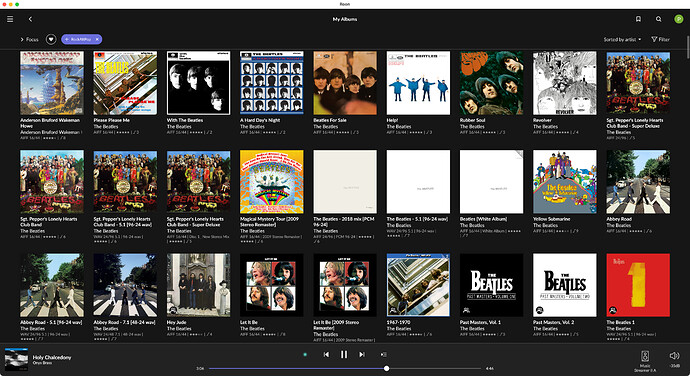The height and width of the screenshot is (376, 690).
Task: Toggle the Rock/Pop tag plus sign
Action: [x=67, y=39]
